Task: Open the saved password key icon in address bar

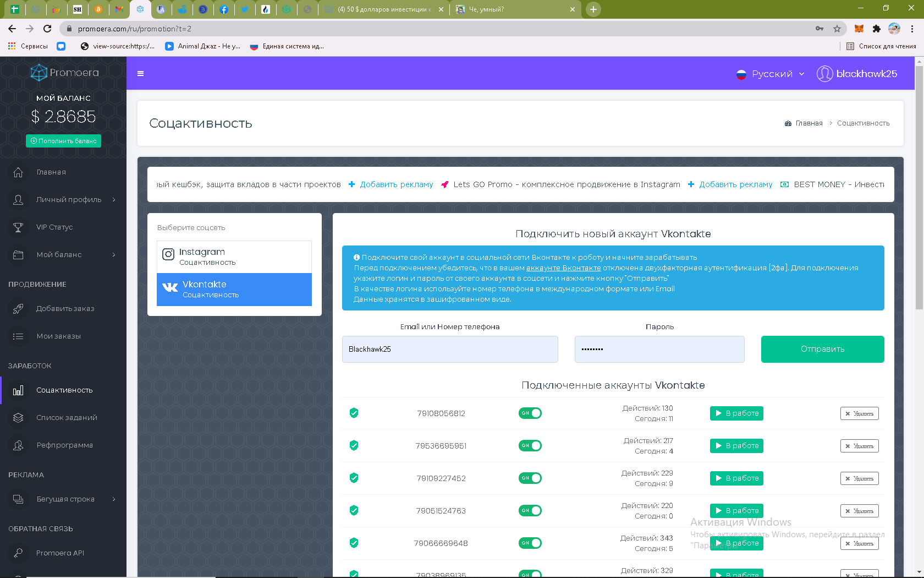Action: coord(820,29)
